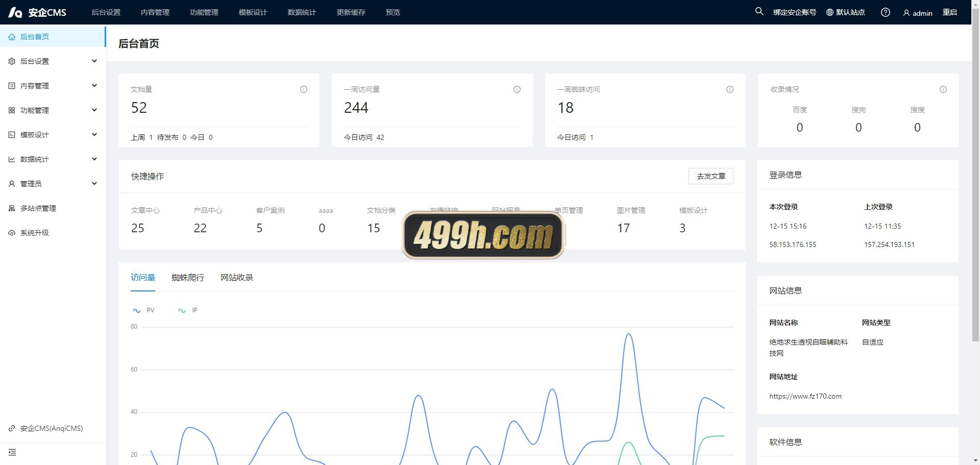
Task: Click the highest peak of PV chart line
Action: pos(629,334)
